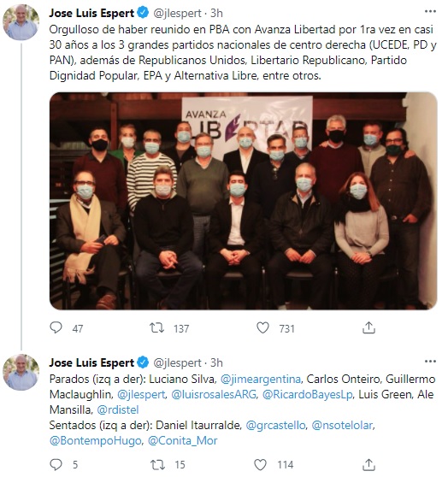The height and width of the screenshot is (477, 448).
Task: Reply to the second tweet with 5 comments
Action: 56,464
